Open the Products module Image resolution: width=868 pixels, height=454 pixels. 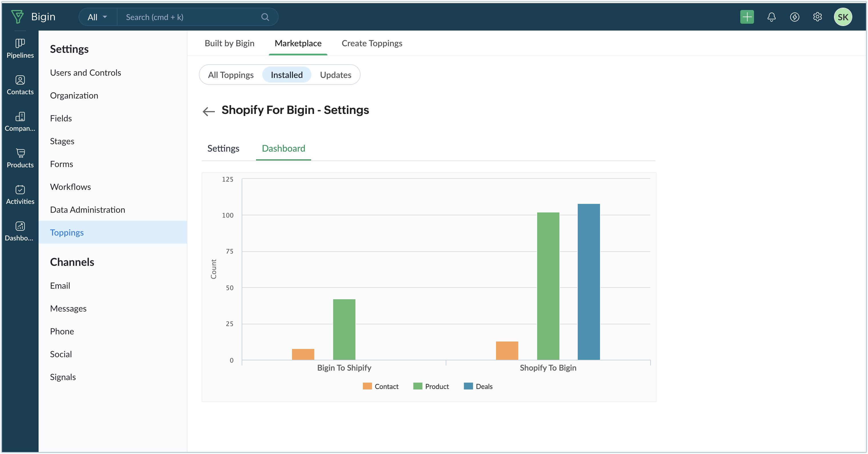(20, 158)
